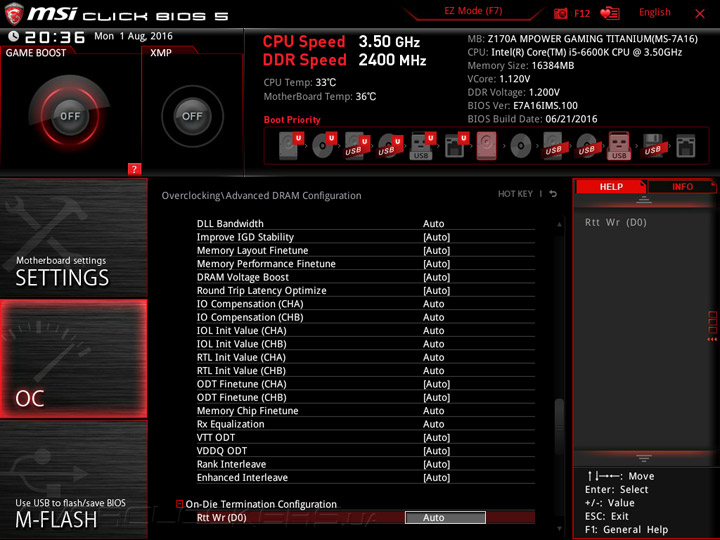The image size is (720, 540).
Task: Click red question mark help icon
Action: [134, 169]
